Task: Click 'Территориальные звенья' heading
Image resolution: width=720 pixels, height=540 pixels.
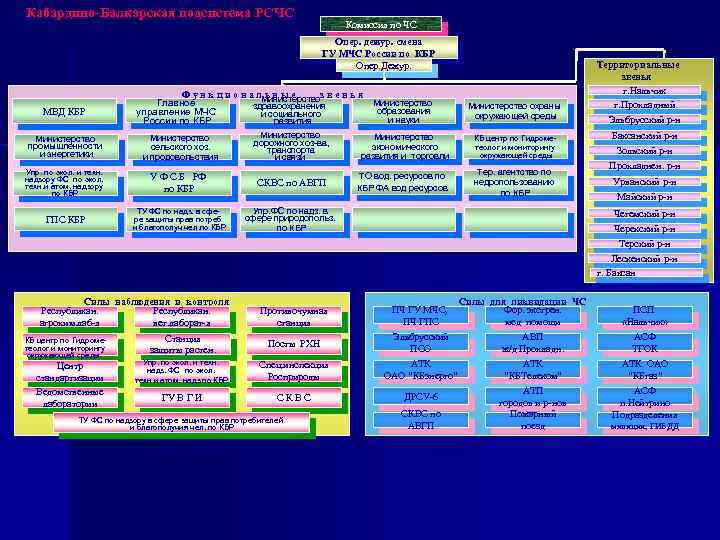Action: [638, 71]
